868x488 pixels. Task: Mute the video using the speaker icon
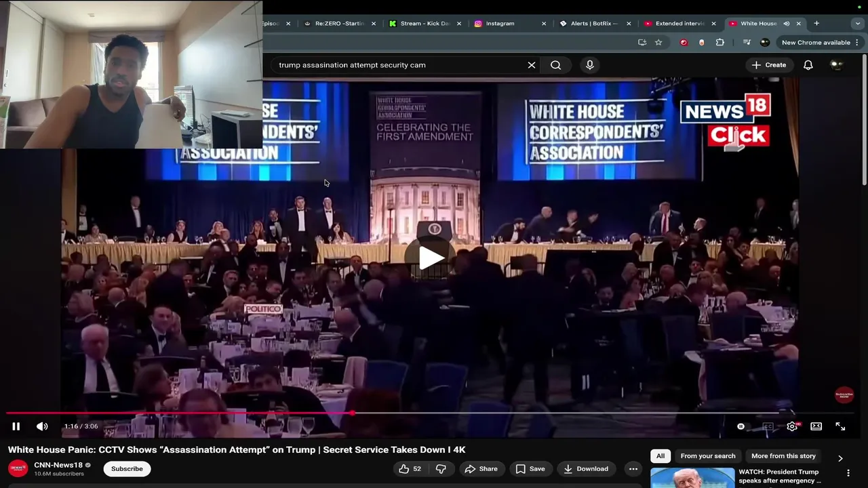(42, 426)
